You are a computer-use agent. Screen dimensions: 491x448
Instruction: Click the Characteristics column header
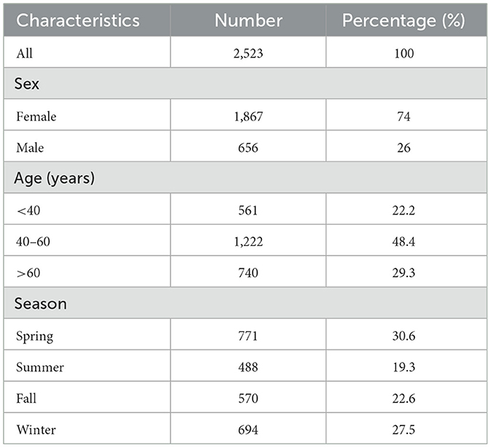coord(78,20)
